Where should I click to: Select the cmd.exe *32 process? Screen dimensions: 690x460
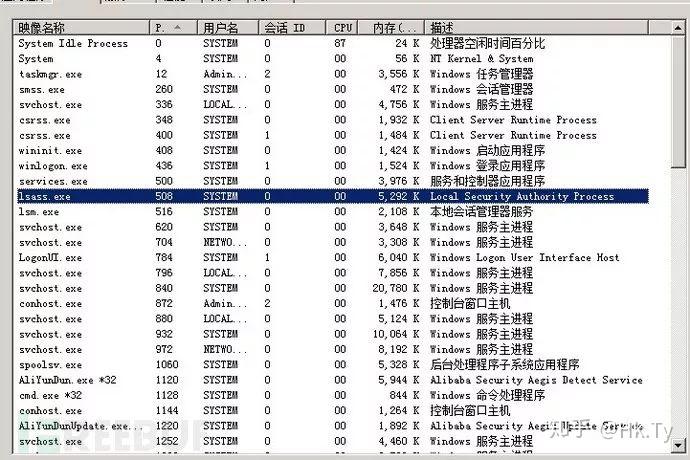point(333,395)
